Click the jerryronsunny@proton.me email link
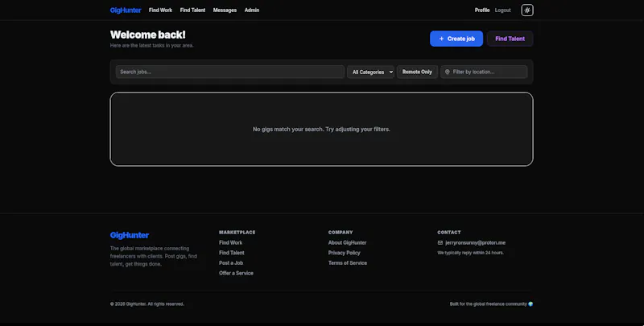The image size is (644, 326). click(476, 242)
